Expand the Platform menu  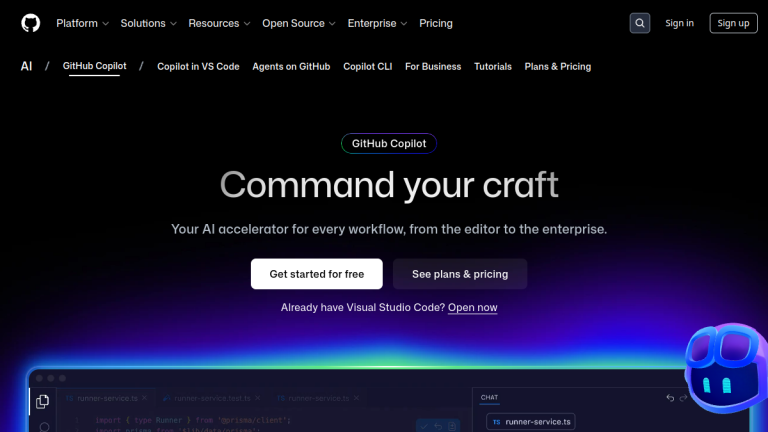pyautogui.click(x=82, y=23)
